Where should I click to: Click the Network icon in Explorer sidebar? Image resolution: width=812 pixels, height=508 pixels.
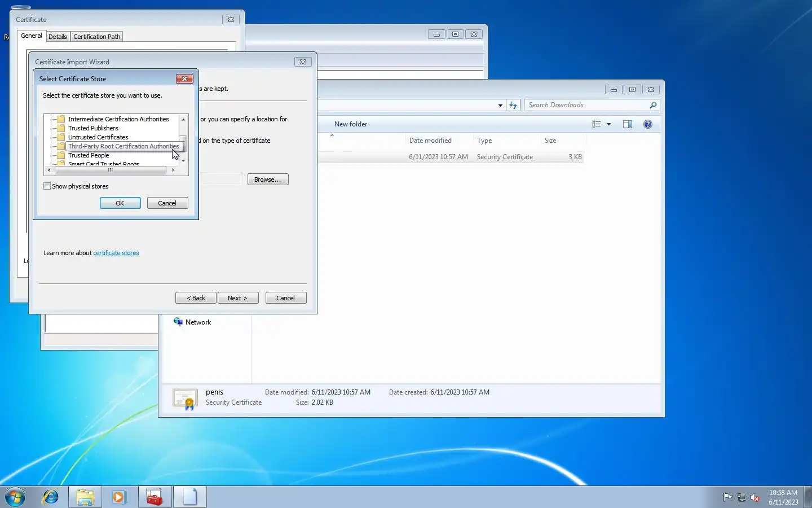[x=178, y=322]
